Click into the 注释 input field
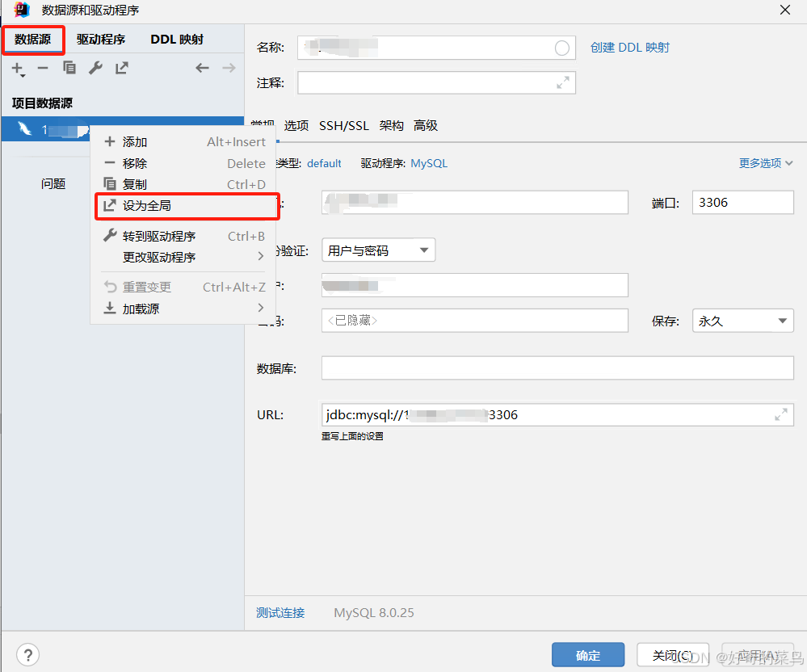The image size is (807, 672). [x=436, y=82]
